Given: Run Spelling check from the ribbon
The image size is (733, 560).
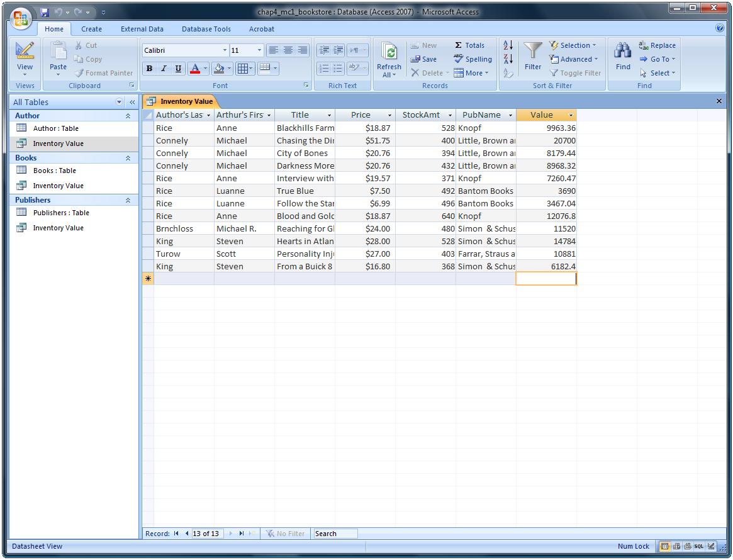Looking at the screenshot, I should (x=472, y=59).
